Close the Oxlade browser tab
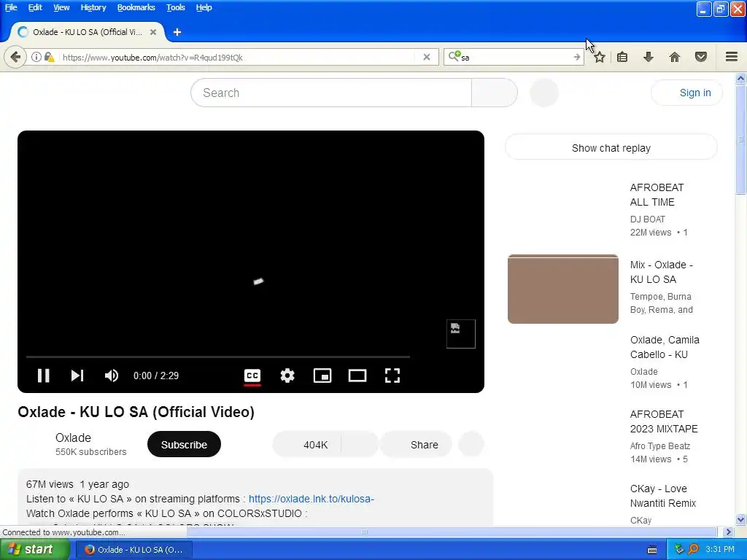 [153, 32]
